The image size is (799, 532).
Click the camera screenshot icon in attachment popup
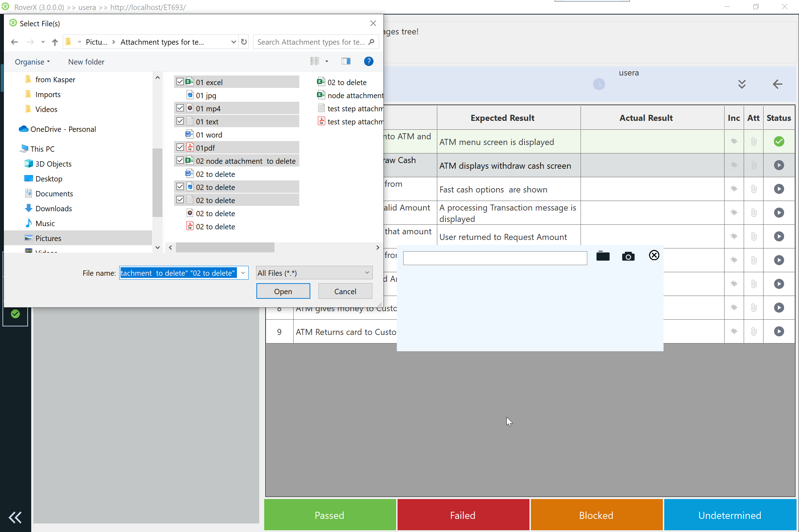pyautogui.click(x=628, y=256)
